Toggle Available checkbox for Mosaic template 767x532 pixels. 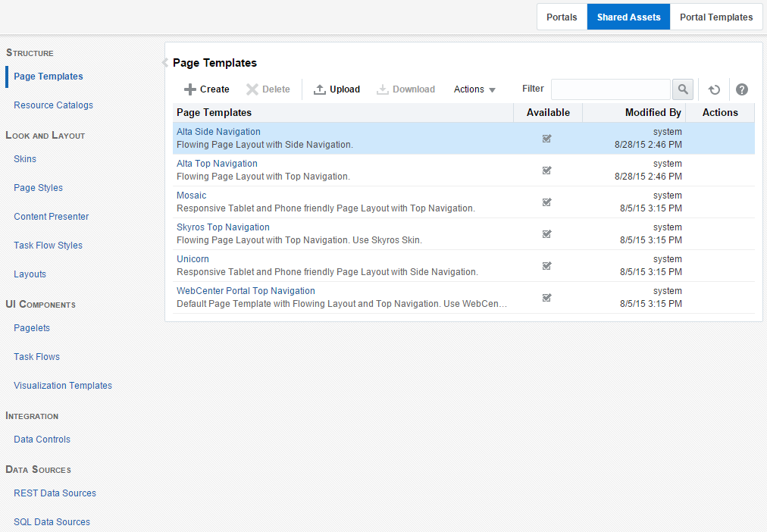point(547,202)
